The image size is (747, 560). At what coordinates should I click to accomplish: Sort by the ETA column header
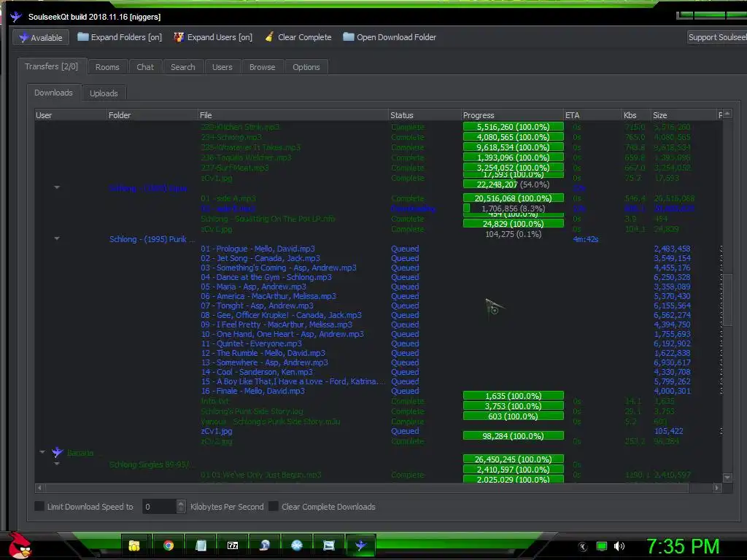click(x=593, y=115)
